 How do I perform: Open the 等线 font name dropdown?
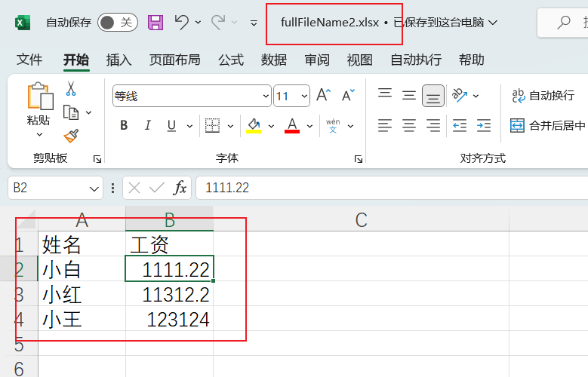point(266,97)
